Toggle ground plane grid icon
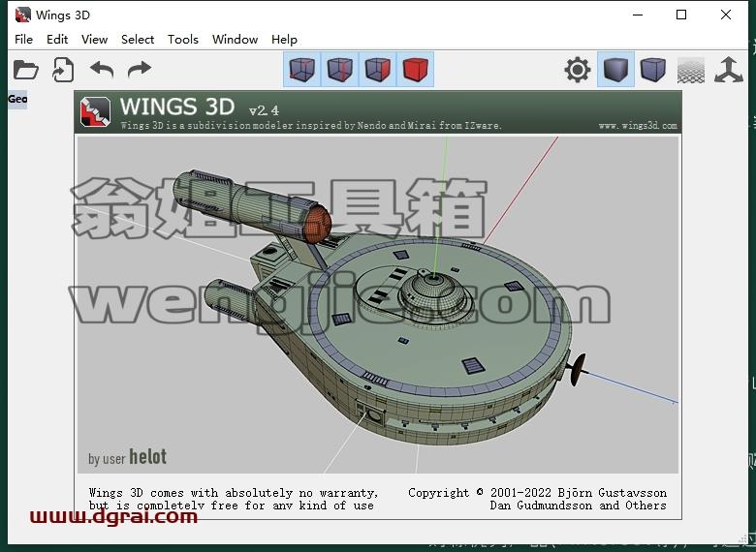This screenshot has height=552, width=756. [x=690, y=70]
